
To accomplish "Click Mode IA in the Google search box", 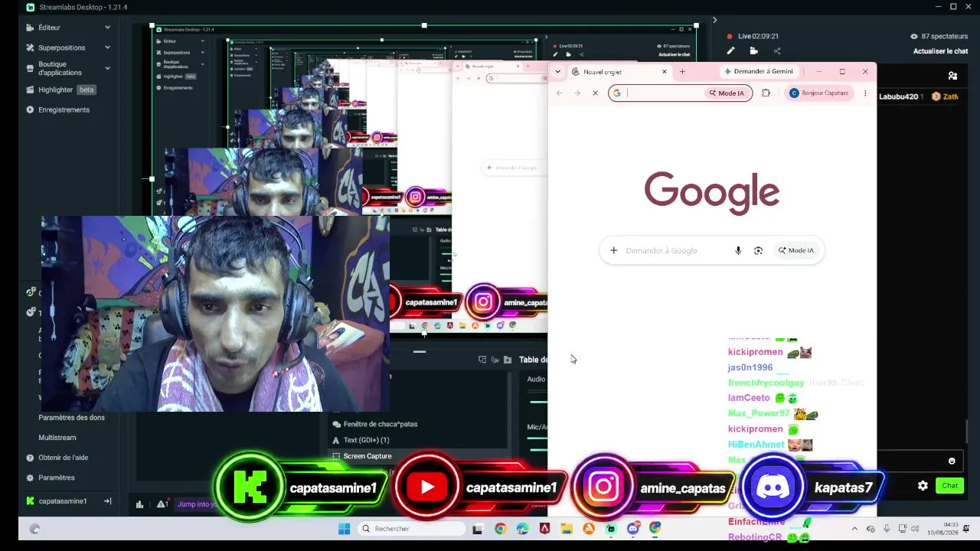I will 796,250.
